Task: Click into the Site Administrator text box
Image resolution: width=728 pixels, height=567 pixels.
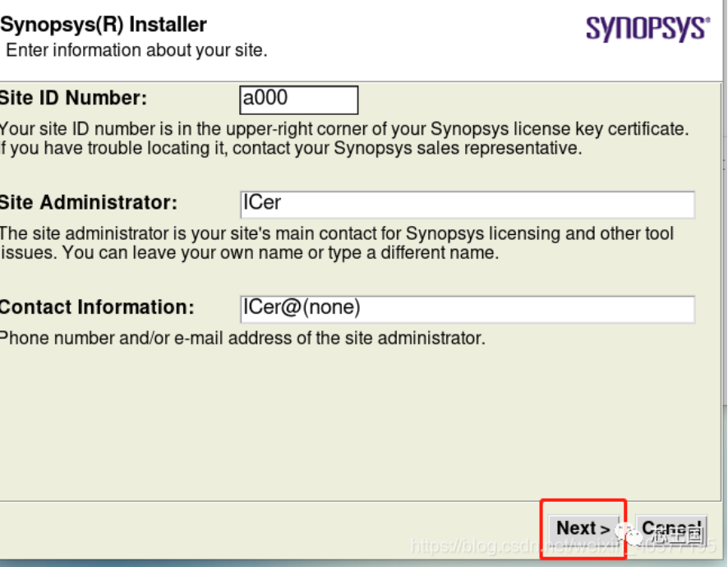Action: pos(467,204)
